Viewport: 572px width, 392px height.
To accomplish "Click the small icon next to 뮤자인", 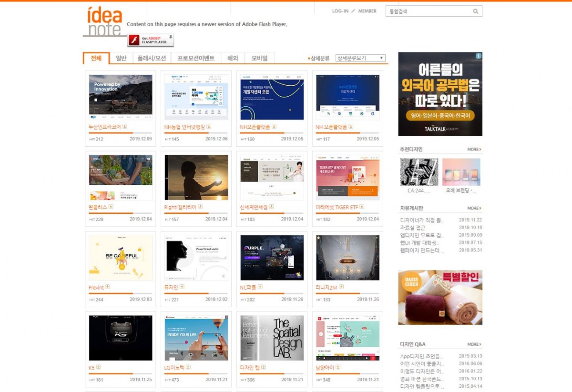I will (182, 287).
